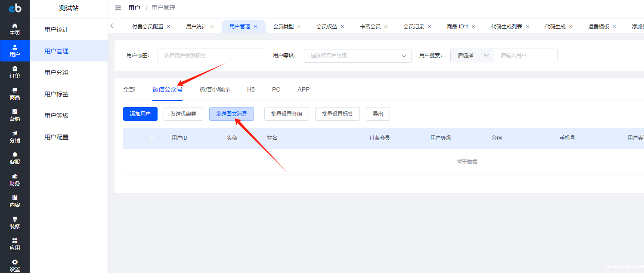The width and height of the screenshot is (644, 273).
Task: Open the 请选择 user search type dropdown
Action: (472, 55)
